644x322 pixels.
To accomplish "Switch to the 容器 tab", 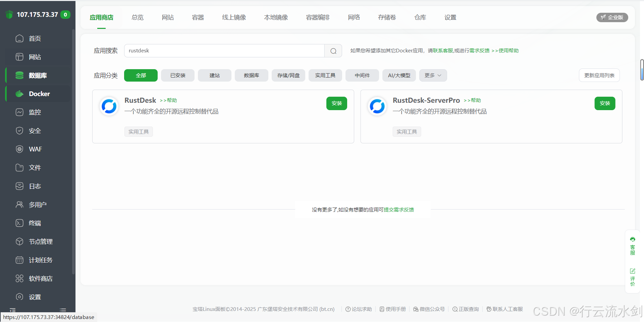I will tap(198, 17).
